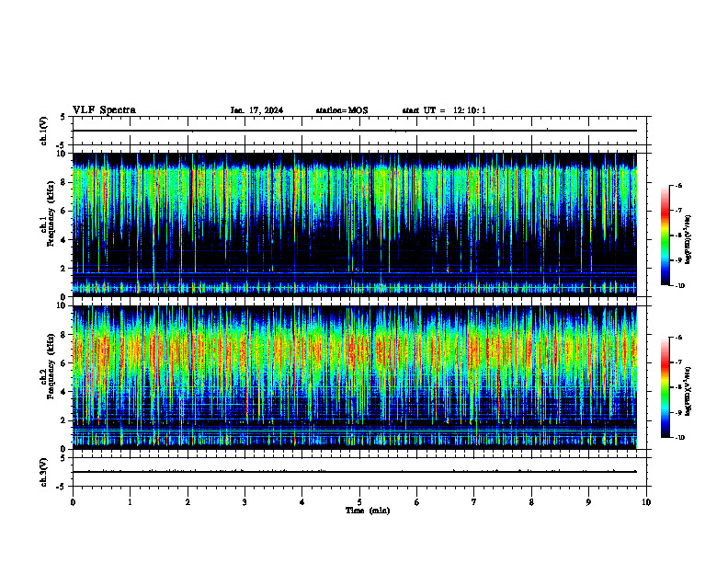Click the time axis tick label "5"

pyautogui.click(x=359, y=502)
